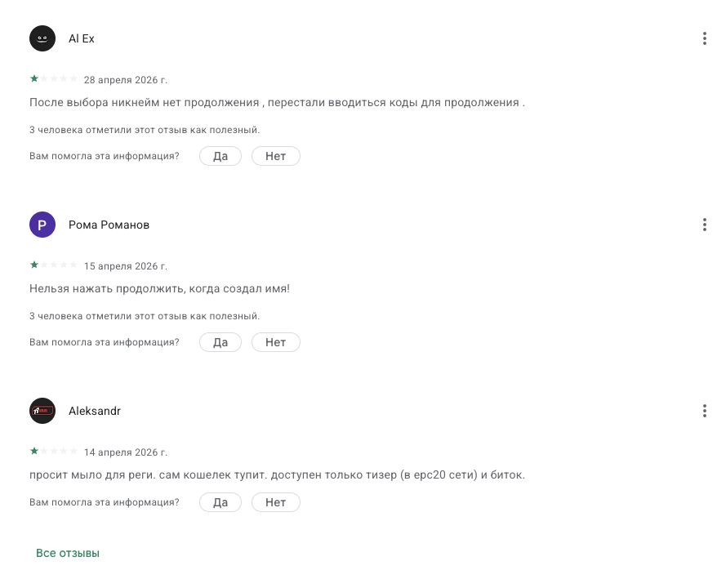Mark Al Ex review helpful with Да
Screen dimensions: 726x588
pyautogui.click(x=220, y=156)
